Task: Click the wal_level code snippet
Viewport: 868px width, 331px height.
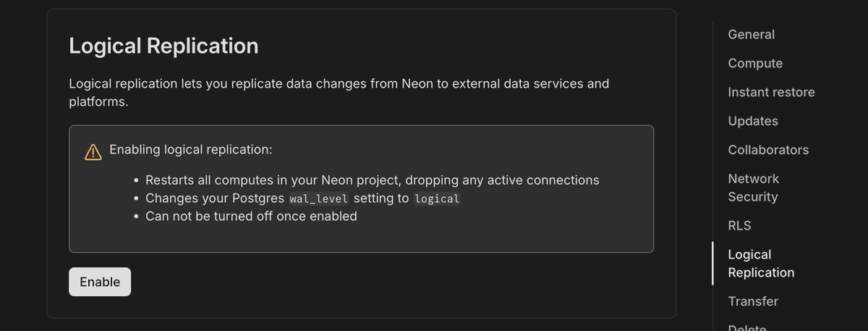Action: (319, 198)
